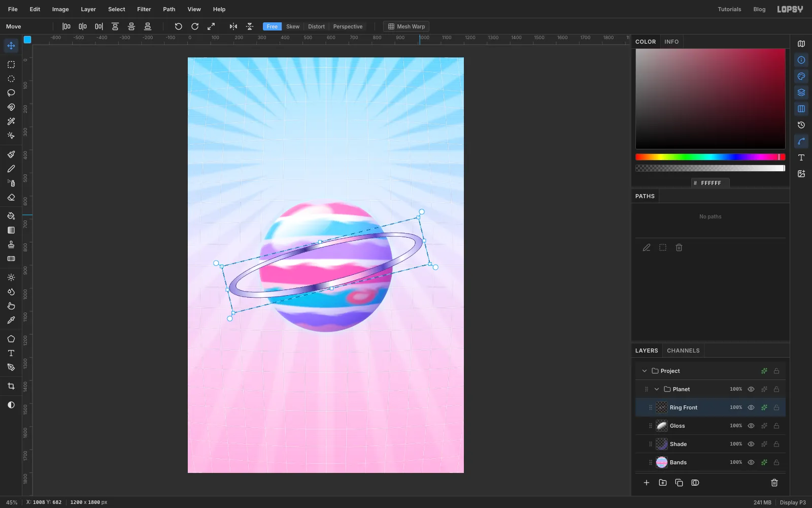Select the Paint Bucket tool
This screenshot has width=812, height=508.
pos(11,216)
